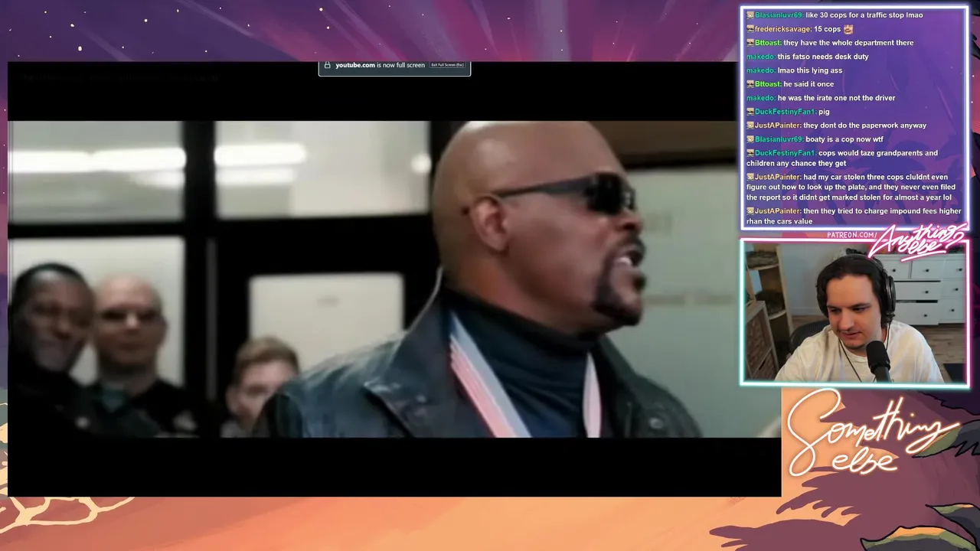Select username JustAPainter on 'they dont do the paperwork'

pyautogui.click(x=778, y=126)
